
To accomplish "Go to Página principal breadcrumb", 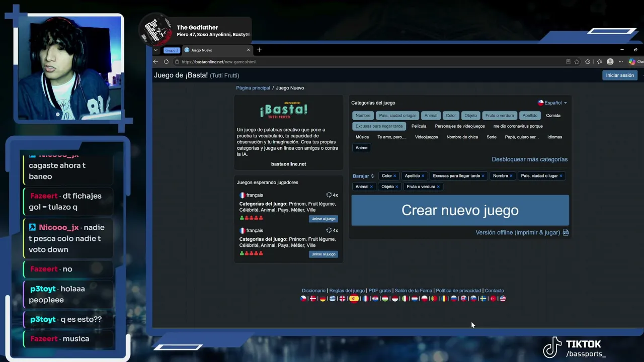I will point(253,88).
